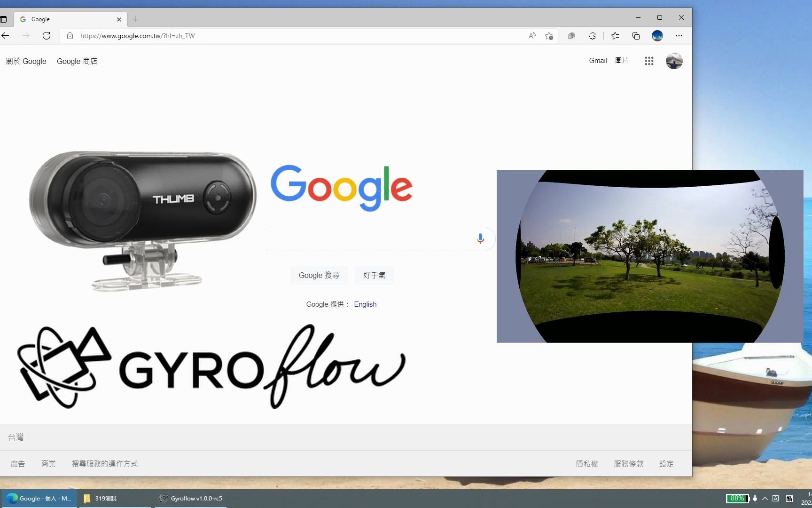Reload the Google page
The width and height of the screenshot is (812, 508).
click(47, 36)
